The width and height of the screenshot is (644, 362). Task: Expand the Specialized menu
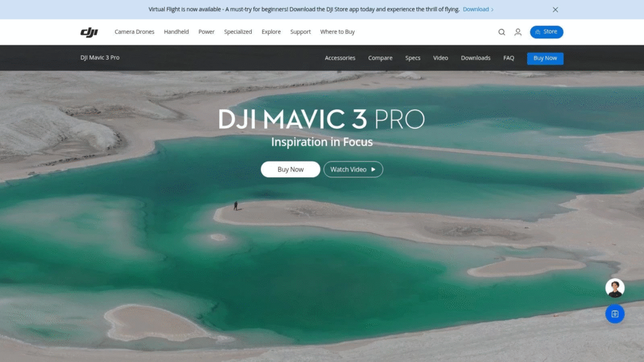coord(238,32)
